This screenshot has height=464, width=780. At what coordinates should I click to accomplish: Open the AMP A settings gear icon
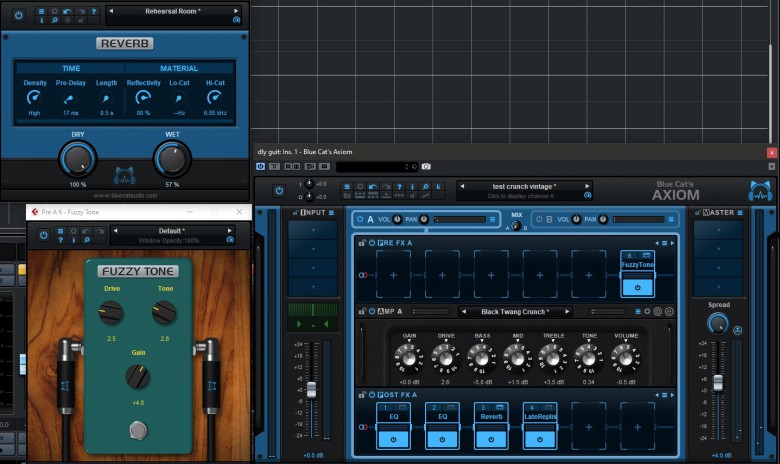tap(647, 312)
